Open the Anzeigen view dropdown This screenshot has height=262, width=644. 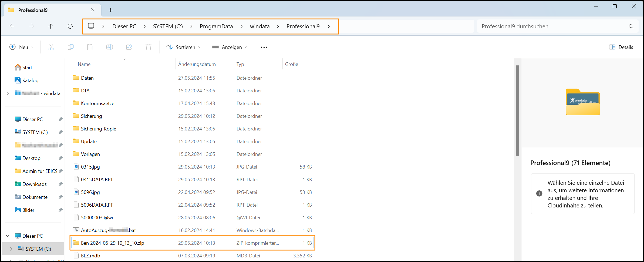[230, 47]
